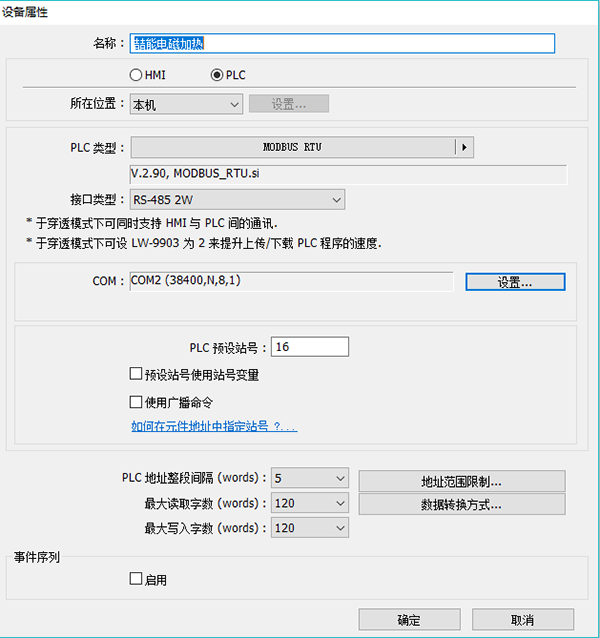Image resolution: width=600 pixels, height=638 pixels.
Task: Click the PLC 预设站号 input field
Action: point(309,347)
